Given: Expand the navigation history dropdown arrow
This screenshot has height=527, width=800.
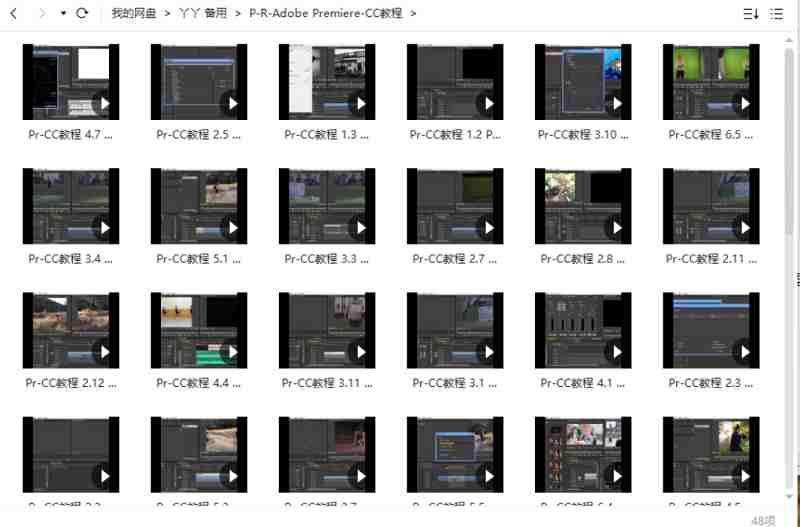Looking at the screenshot, I should 63,14.
